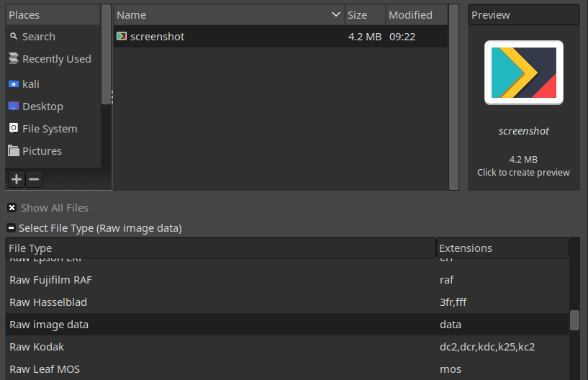Choose Raw Hasselblad file type
Screen dimensions: 588x380
click(x=287, y=302)
